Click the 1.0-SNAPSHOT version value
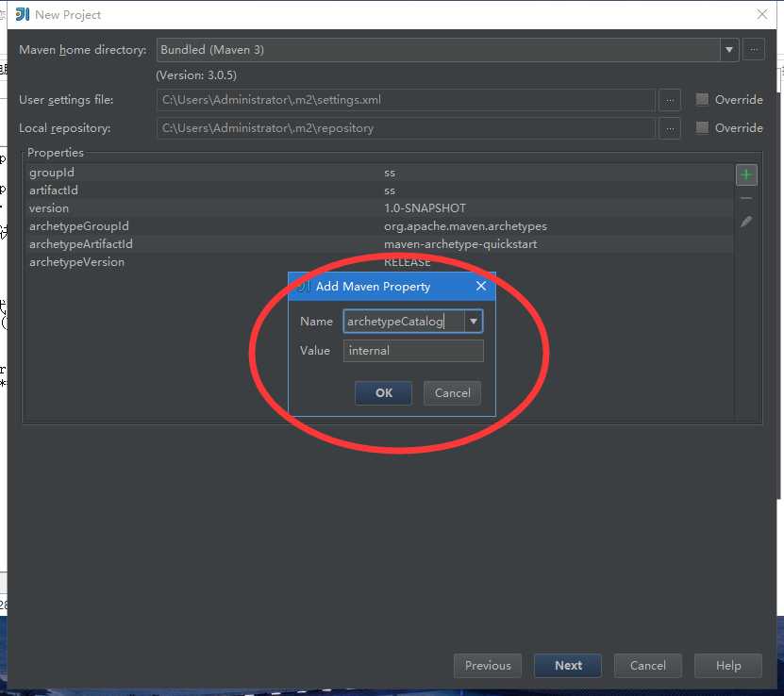 click(x=425, y=208)
